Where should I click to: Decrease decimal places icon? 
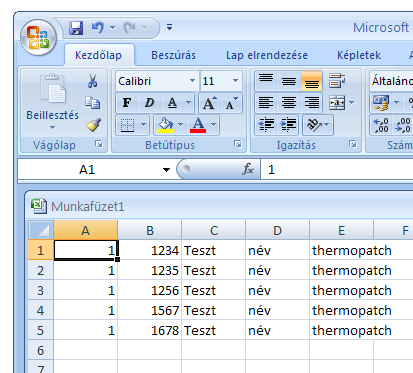[x=402, y=125]
